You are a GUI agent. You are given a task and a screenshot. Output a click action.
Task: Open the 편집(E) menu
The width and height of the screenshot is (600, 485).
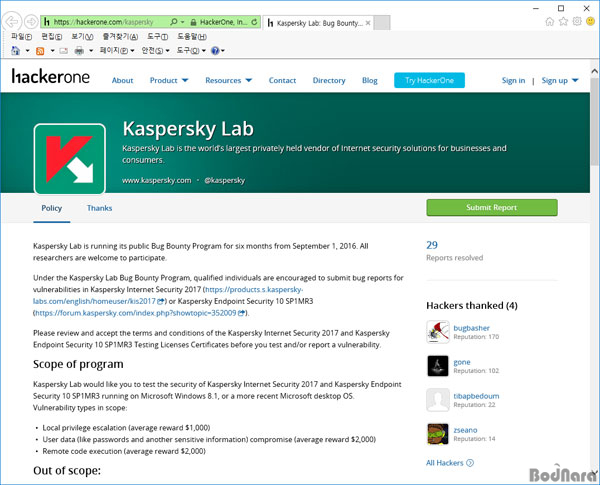(x=51, y=37)
